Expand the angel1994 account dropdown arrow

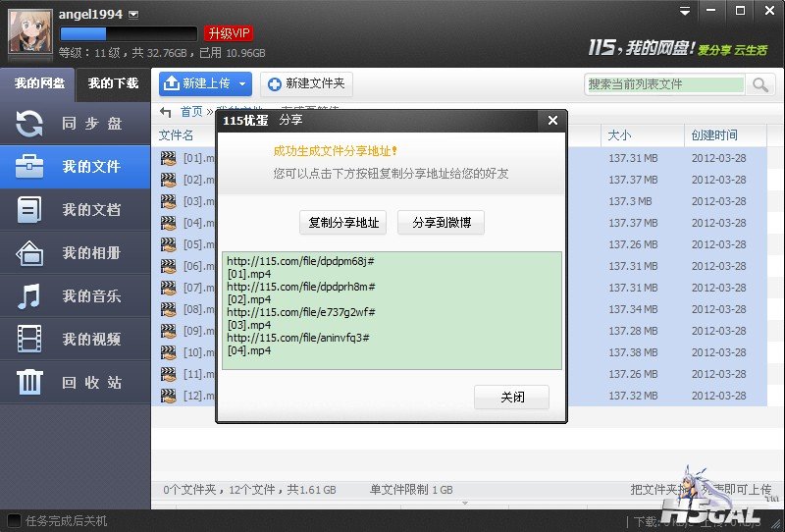click(x=133, y=15)
